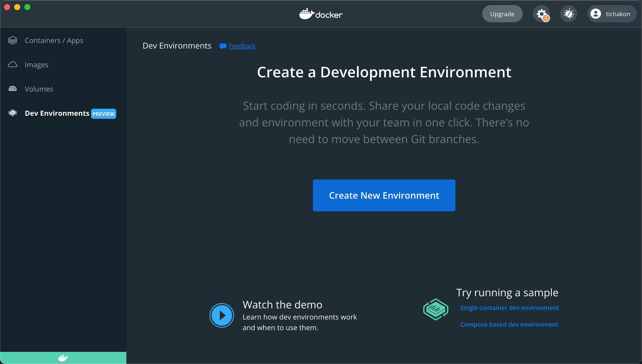This screenshot has width=642, height=364.
Task: Play the Watch the demo video
Action: click(222, 315)
